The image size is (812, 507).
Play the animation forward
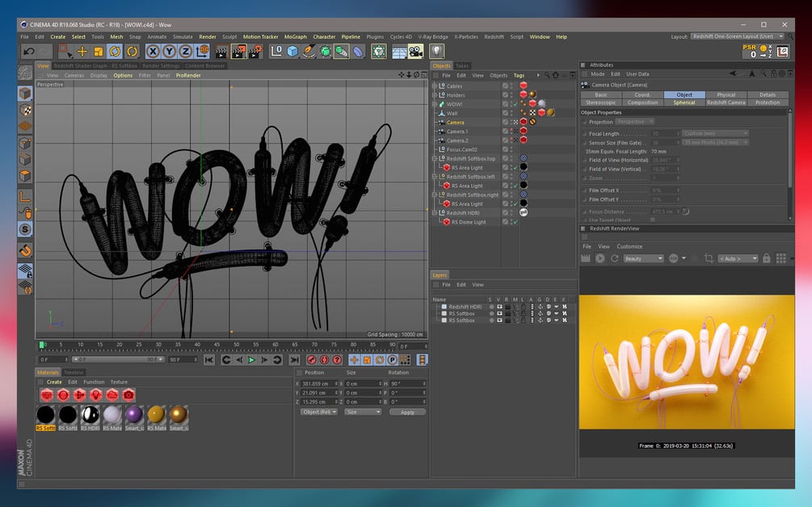tap(251, 359)
